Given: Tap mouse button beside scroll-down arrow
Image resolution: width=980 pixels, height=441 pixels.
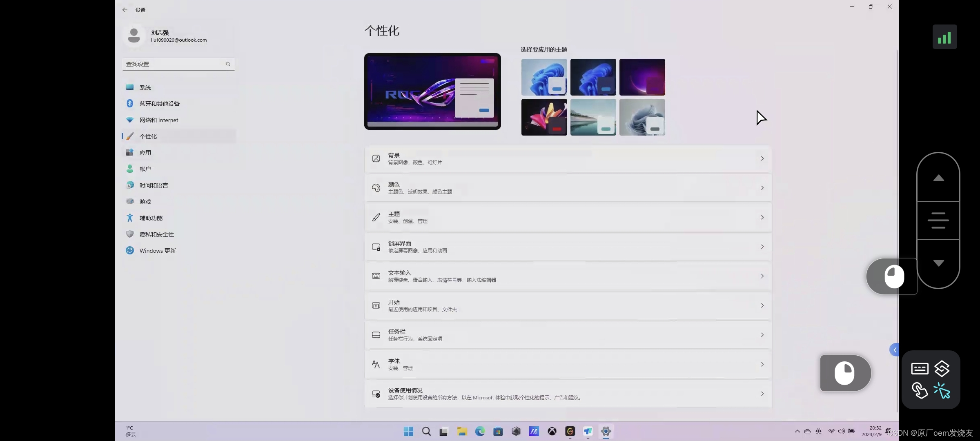Looking at the screenshot, I should 892,276.
